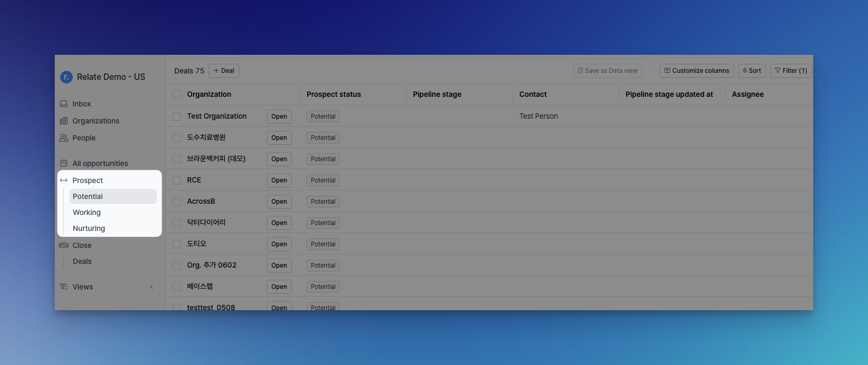
Task: Open People in the sidebar
Action: [84, 138]
